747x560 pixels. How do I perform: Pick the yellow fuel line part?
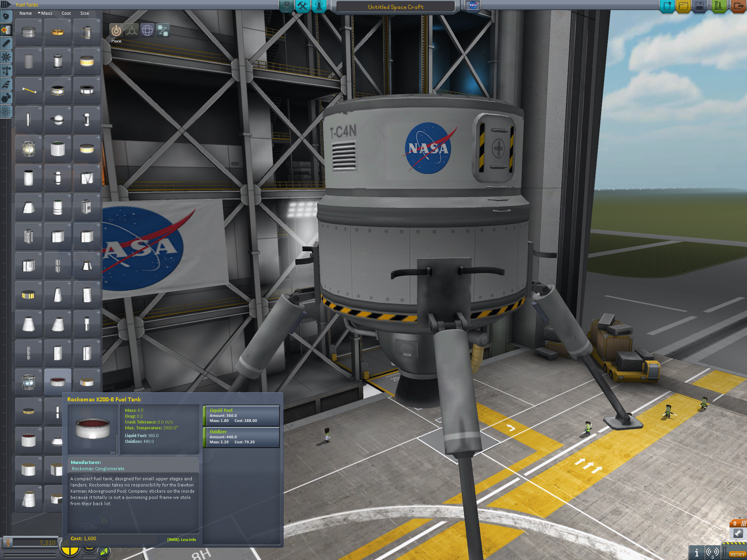click(x=28, y=91)
